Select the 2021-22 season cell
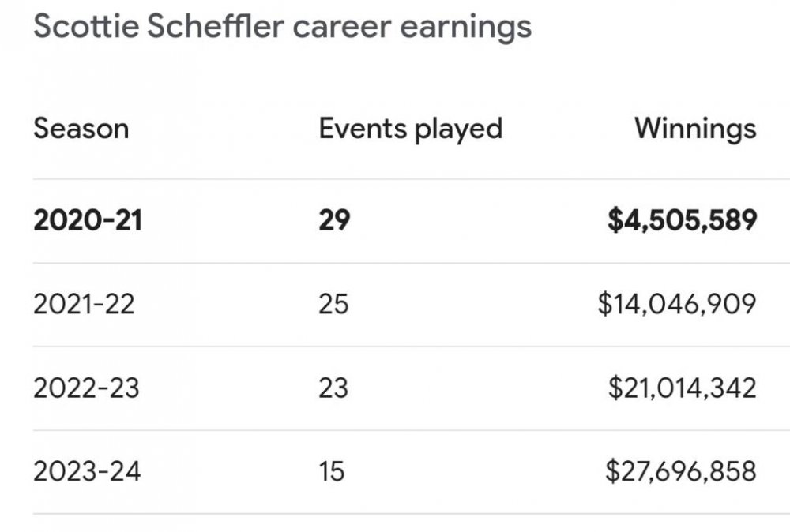The image size is (790, 532). 84,304
